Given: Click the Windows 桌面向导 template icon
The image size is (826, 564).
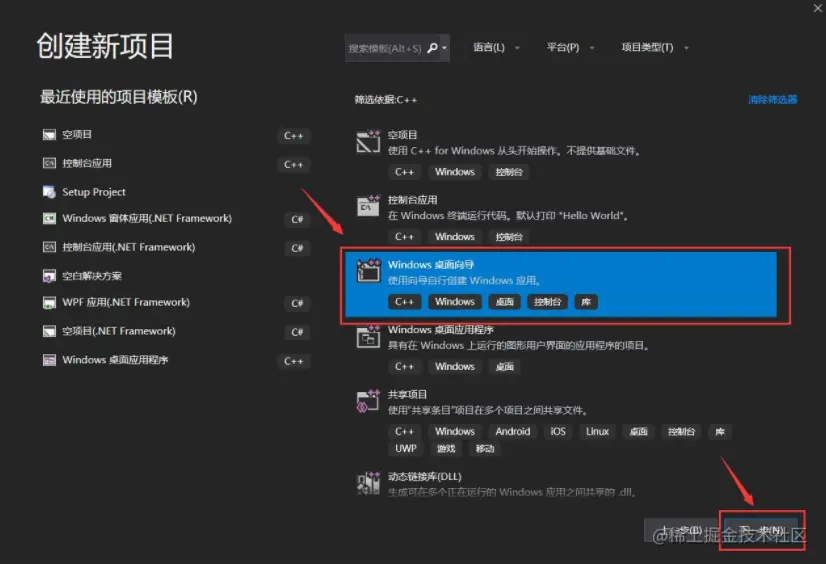Looking at the screenshot, I should pyautogui.click(x=368, y=271).
